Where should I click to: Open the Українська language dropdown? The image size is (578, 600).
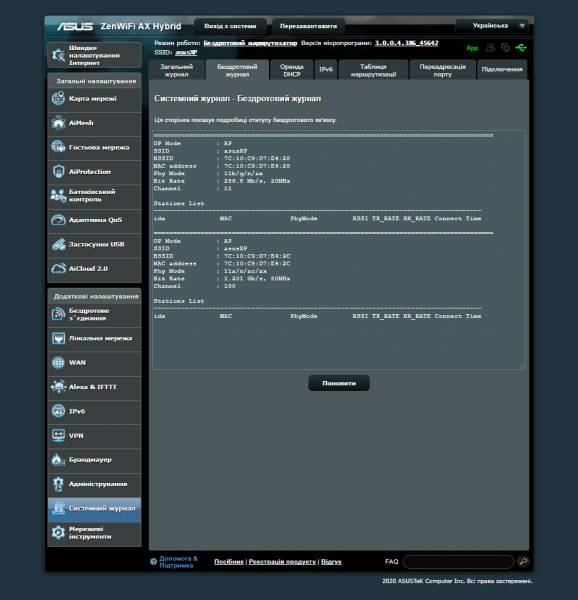(x=492, y=26)
